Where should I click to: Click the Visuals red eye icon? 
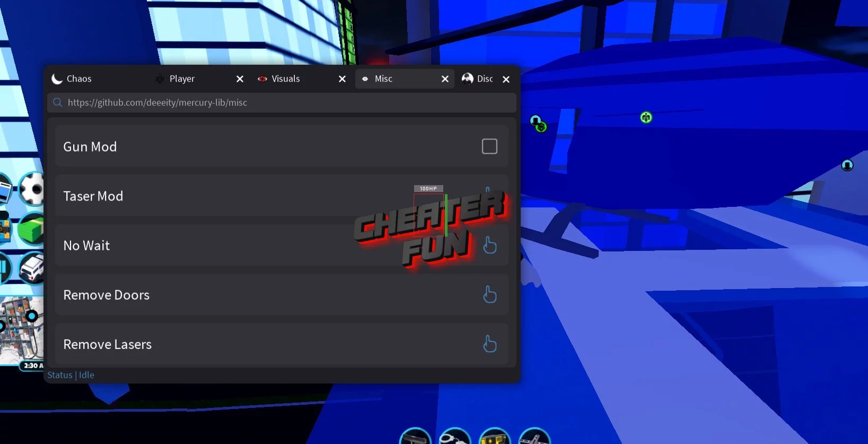[x=262, y=79]
